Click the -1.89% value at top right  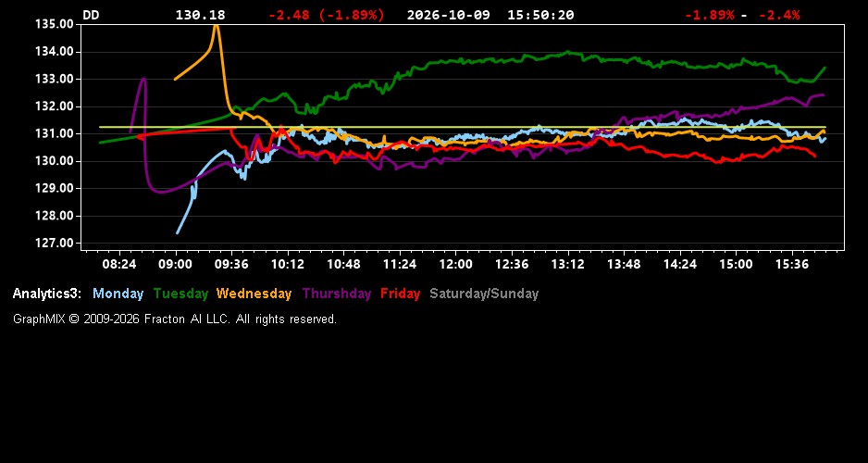pyautogui.click(x=709, y=15)
